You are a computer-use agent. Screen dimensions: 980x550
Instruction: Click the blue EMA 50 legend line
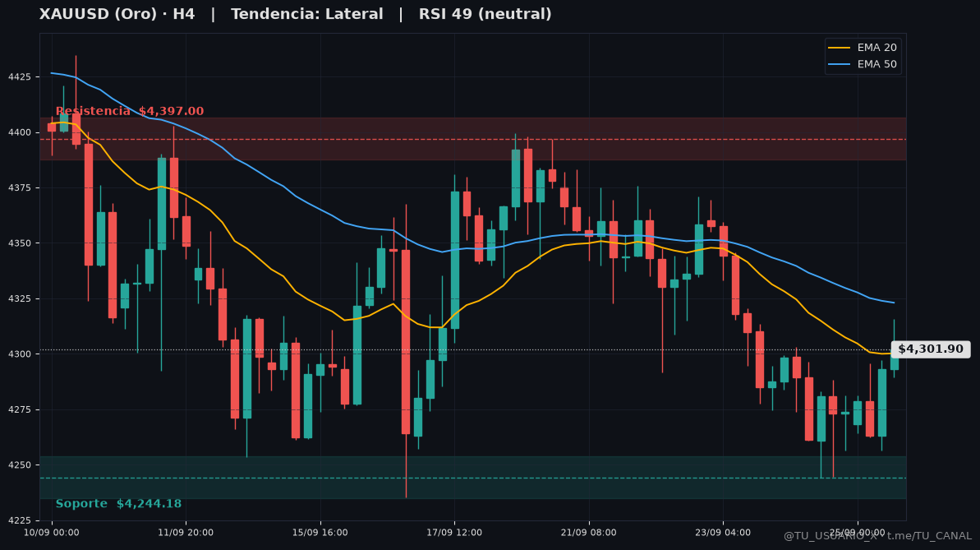tap(839, 64)
